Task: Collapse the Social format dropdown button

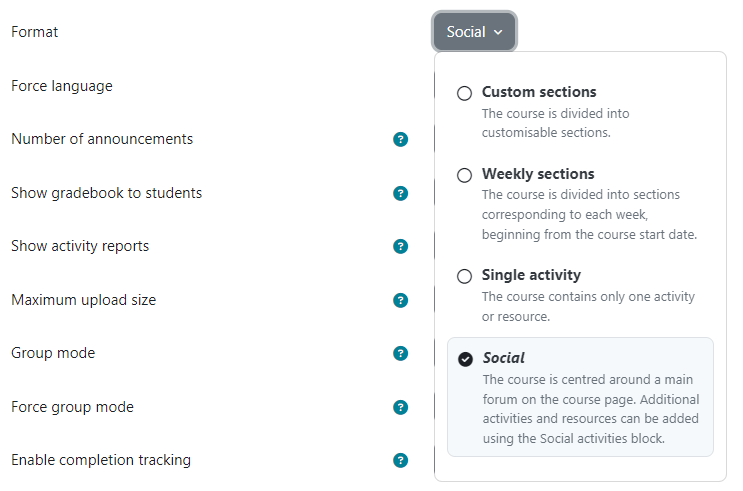Action: [474, 32]
